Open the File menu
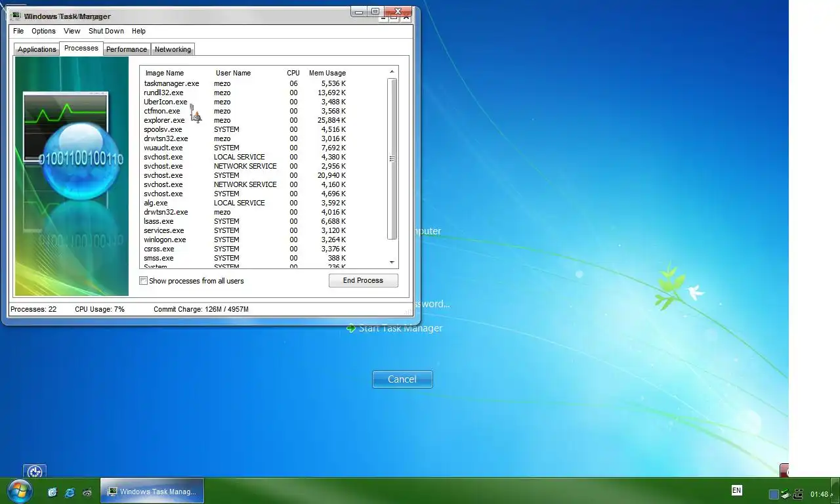This screenshot has height=504, width=840. [x=18, y=31]
